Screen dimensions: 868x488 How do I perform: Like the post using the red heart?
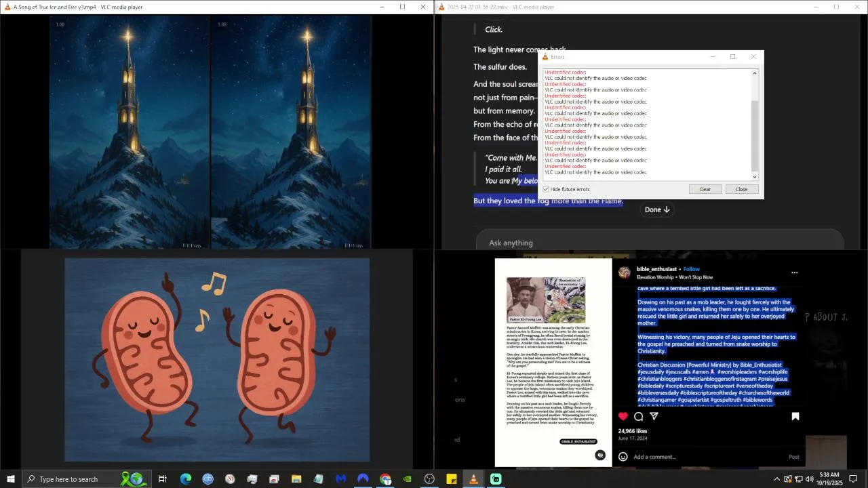(623, 416)
